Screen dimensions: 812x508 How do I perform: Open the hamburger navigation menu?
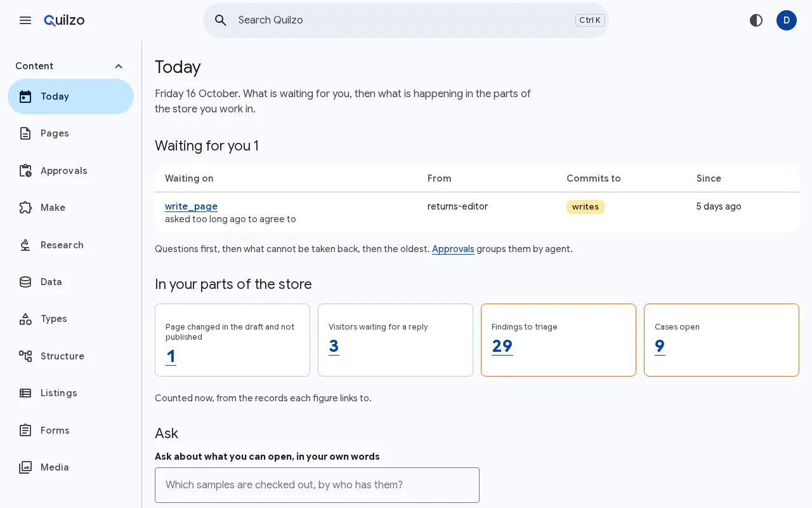point(25,20)
